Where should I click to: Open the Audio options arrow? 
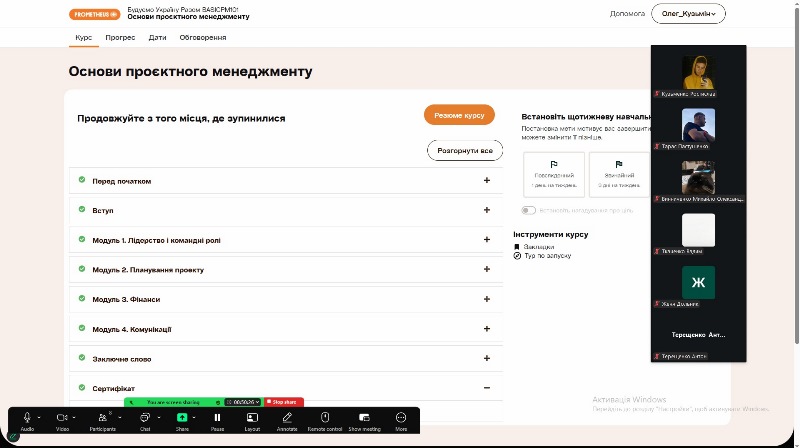pos(39,417)
